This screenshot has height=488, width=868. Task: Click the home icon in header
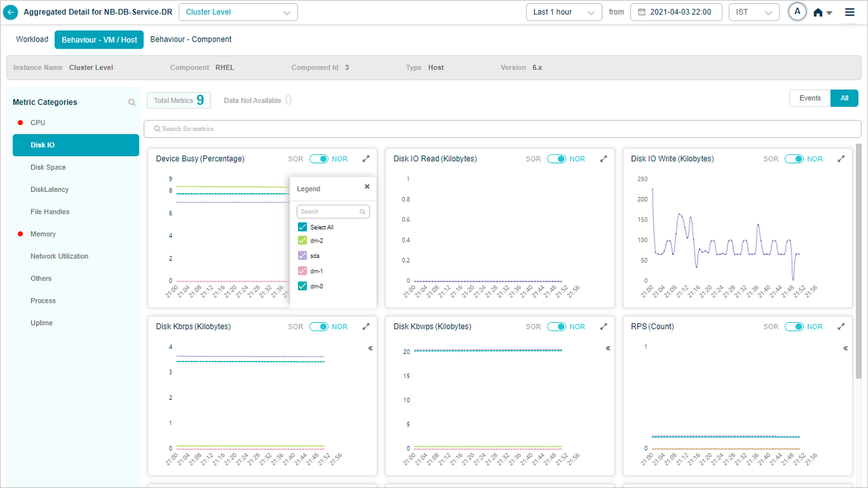818,12
